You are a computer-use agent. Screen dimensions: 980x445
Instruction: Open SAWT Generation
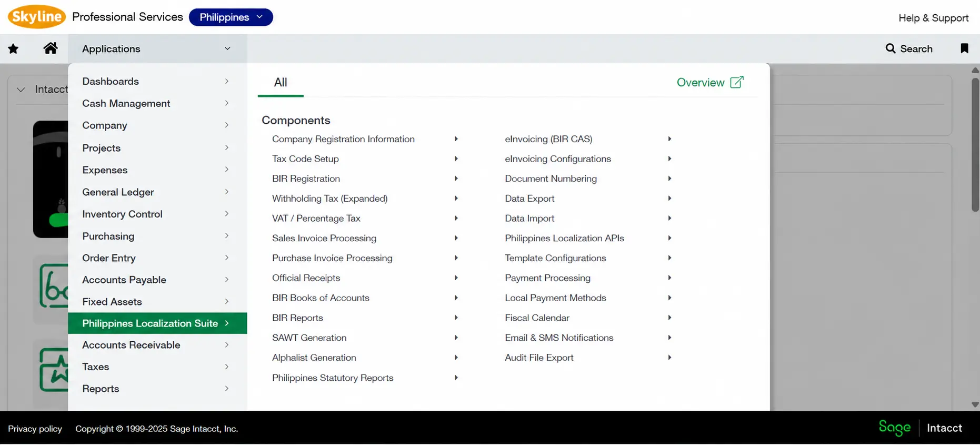point(309,338)
